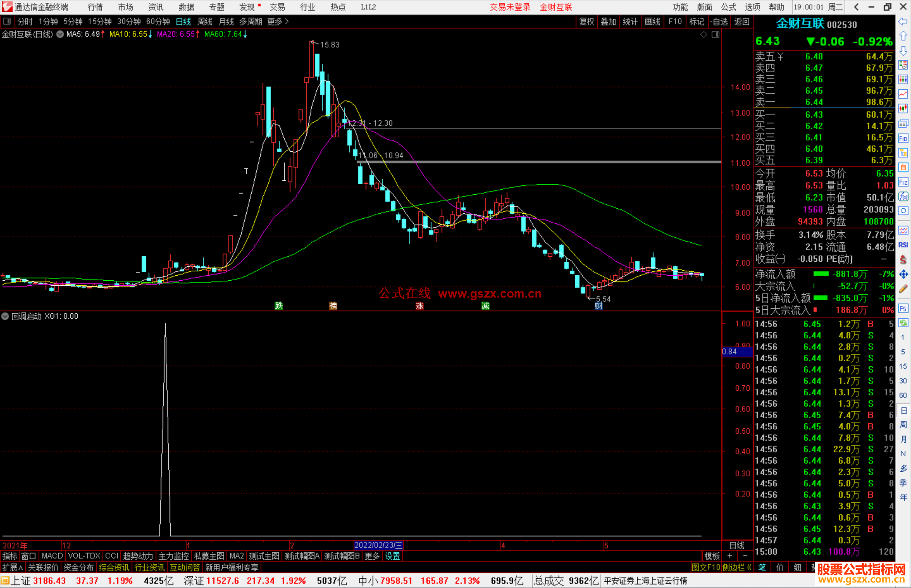Toggle 复权 price adjustment button
Image resolution: width=911 pixels, height=588 pixels.
coord(587,21)
